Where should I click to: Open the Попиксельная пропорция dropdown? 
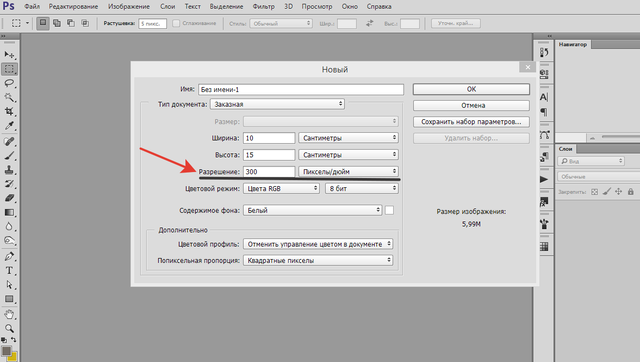(x=318, y=260)
